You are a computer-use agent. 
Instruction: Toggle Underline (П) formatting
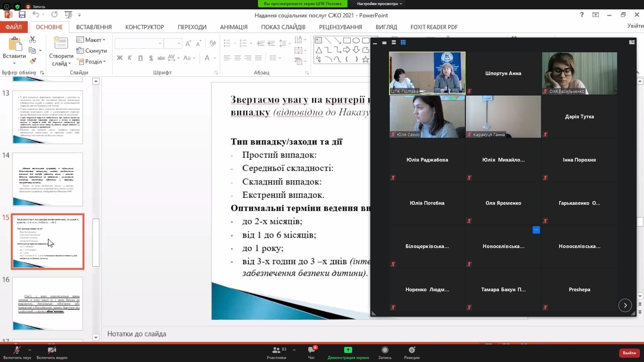click(x=141, y=58)
